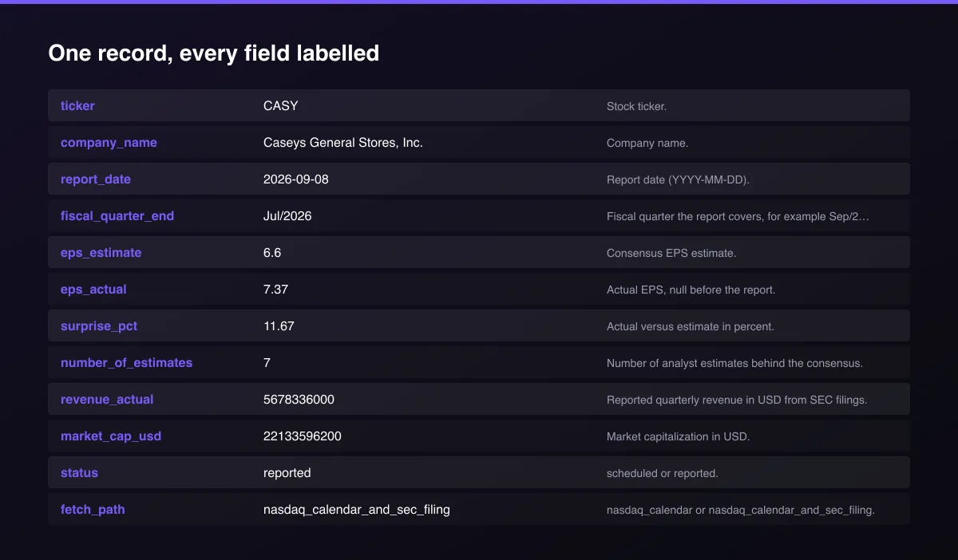958x560 pixels.
Task: Click the 'company_name' field label
Action: tap(109, 143)
